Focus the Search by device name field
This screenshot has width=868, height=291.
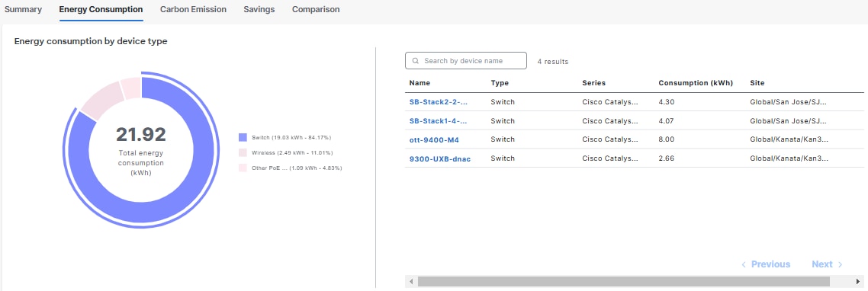click(465, 61)
